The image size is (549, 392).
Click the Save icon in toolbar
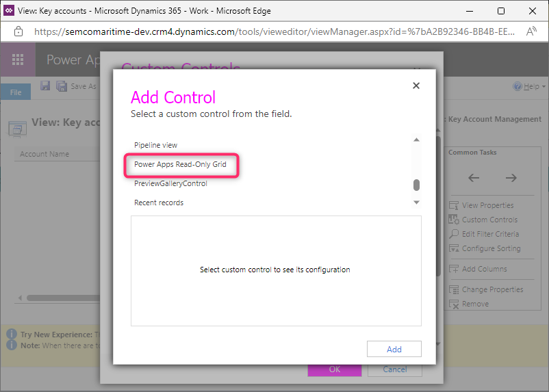45,86
